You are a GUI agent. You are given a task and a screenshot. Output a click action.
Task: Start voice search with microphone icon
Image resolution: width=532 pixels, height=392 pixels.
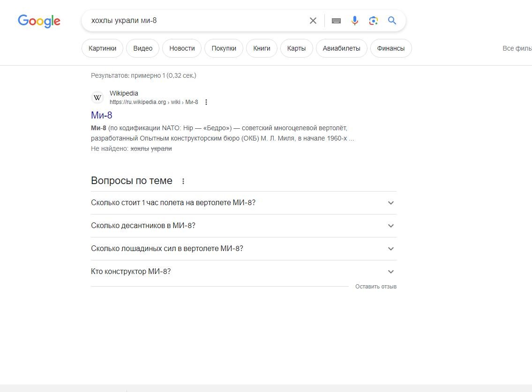pyautogui.click(x=354, y=21)
